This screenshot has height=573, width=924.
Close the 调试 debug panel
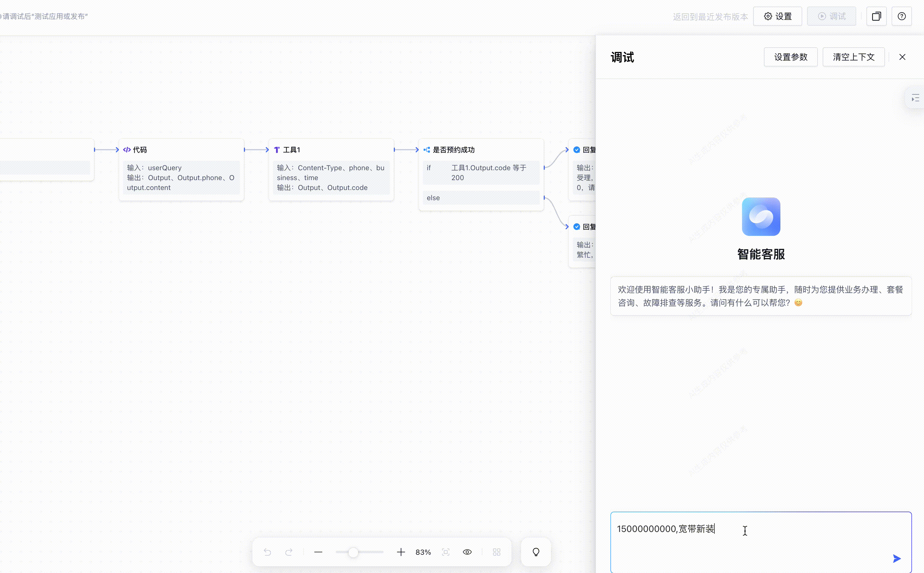click(x=902, y=57)
